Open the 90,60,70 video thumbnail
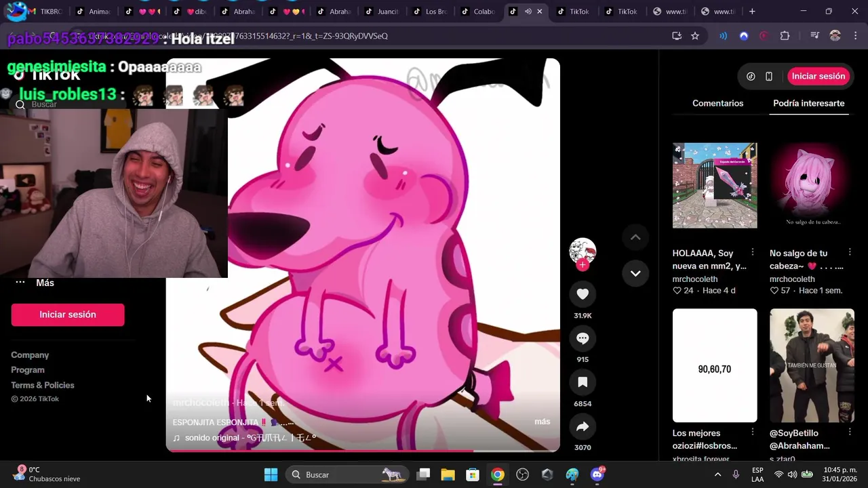The height and width of the screenshot is (488, 868). 715,365
